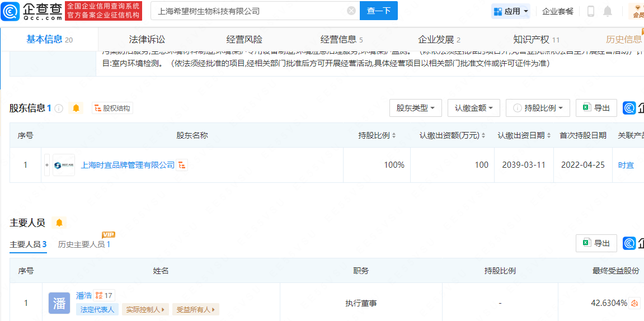Open the 时宜 related product link

tap(626, 165)
